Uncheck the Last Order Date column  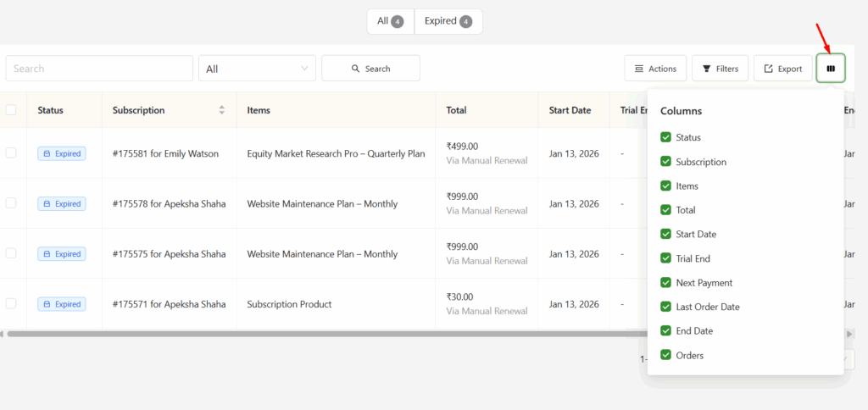point(666,307)
